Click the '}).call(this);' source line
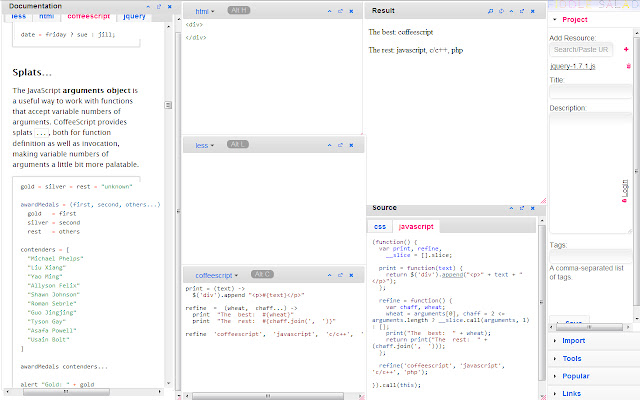 tap(396, 385)
